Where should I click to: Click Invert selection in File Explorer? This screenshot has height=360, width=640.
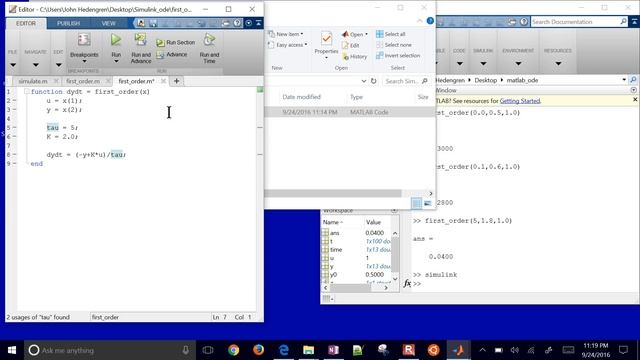(x=398, y=56)
